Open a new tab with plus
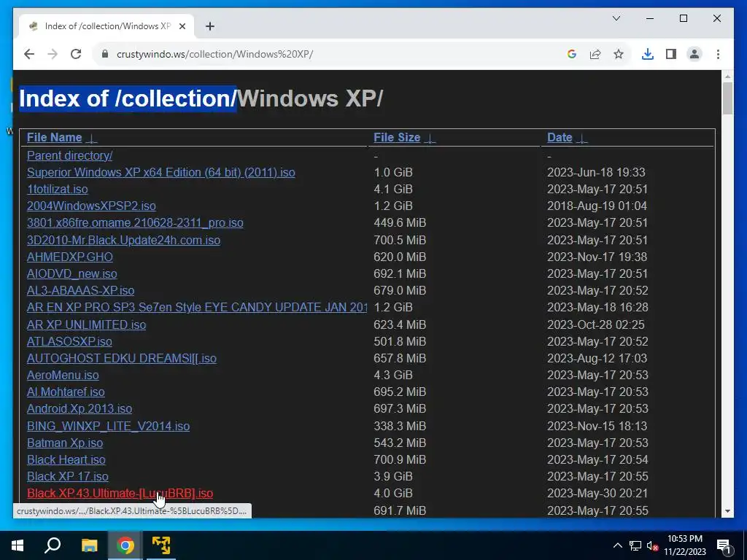Screen dimensions: 747x560 209,26
